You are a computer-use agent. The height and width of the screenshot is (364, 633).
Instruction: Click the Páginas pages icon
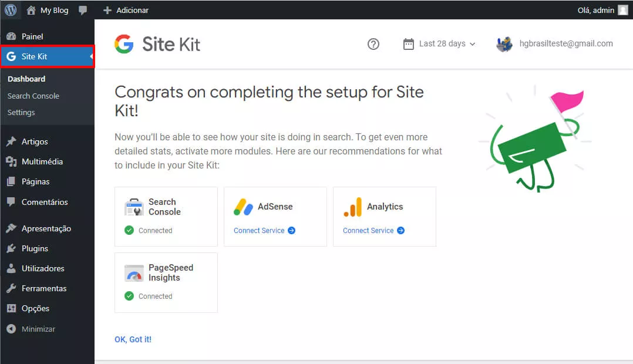(x=11, y=181)
